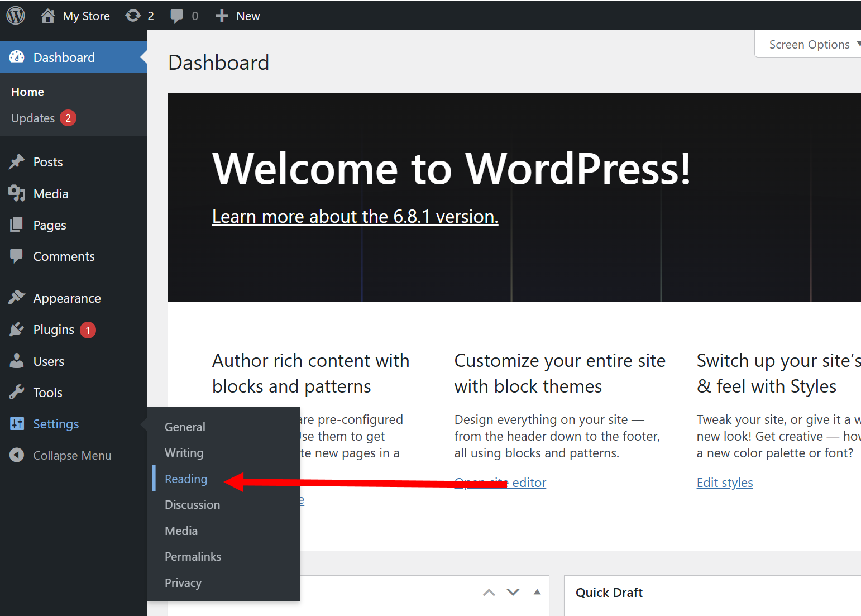Viewport: 861px width, 616px height.
Task: Click the WordPress logo icon
Action: click(x=16, y=16)
